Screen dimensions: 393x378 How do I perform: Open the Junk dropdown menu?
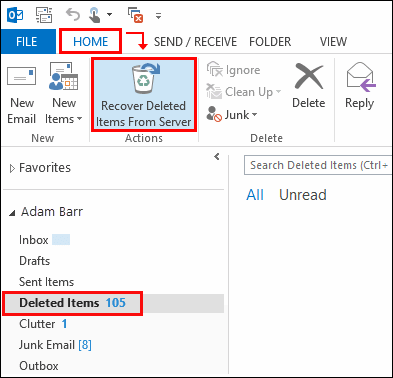click(x=232, y=115)
